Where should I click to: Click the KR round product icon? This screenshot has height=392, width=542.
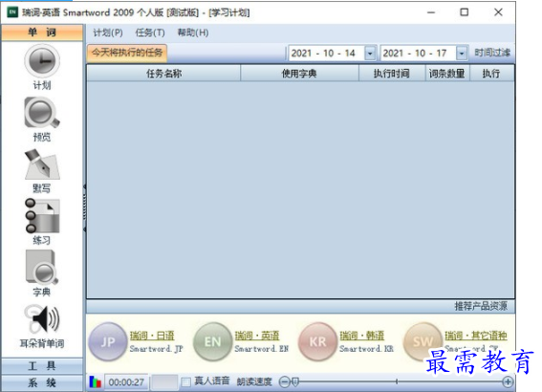tap(317, 341)
